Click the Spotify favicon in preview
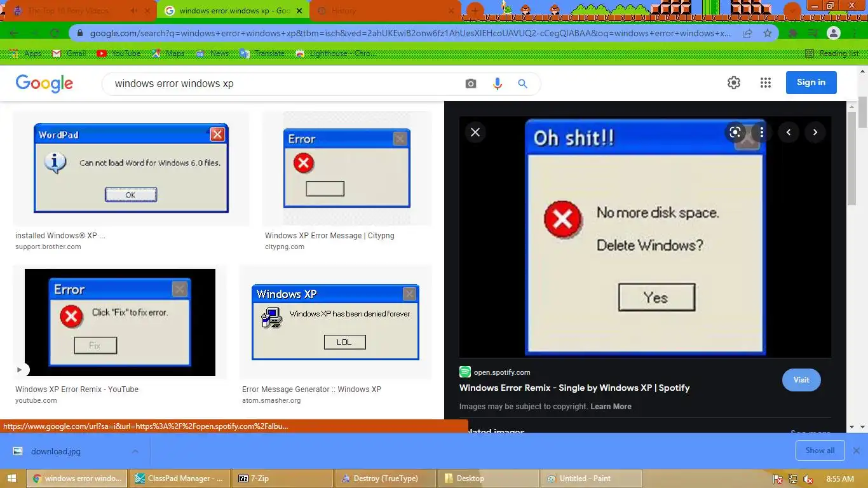Image resolution: width=868 pixels, height=488 pixels. [x=465, y=372]
